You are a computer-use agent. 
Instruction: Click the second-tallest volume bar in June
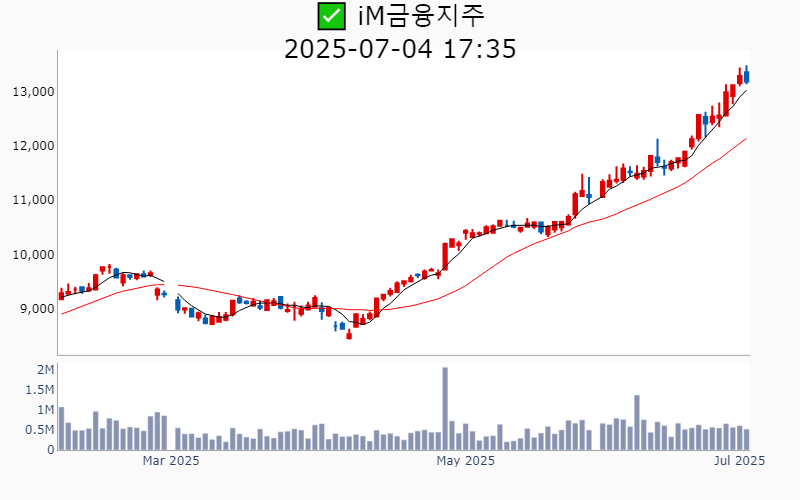644,435
